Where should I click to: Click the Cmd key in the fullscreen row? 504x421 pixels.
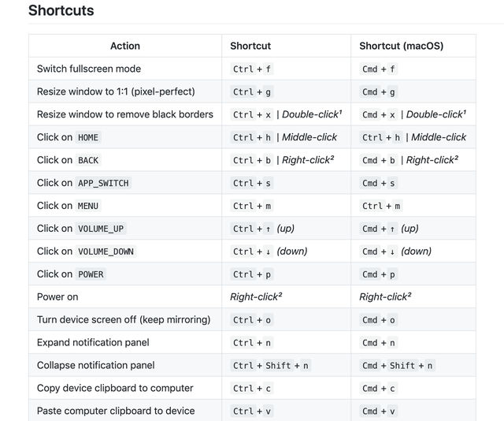coord(370,69)
